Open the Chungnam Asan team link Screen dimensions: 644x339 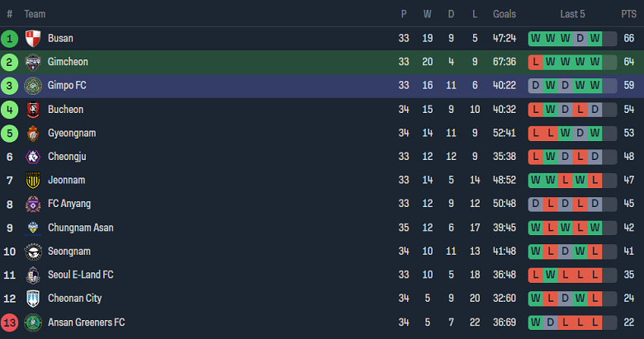(x=81, y=228)
